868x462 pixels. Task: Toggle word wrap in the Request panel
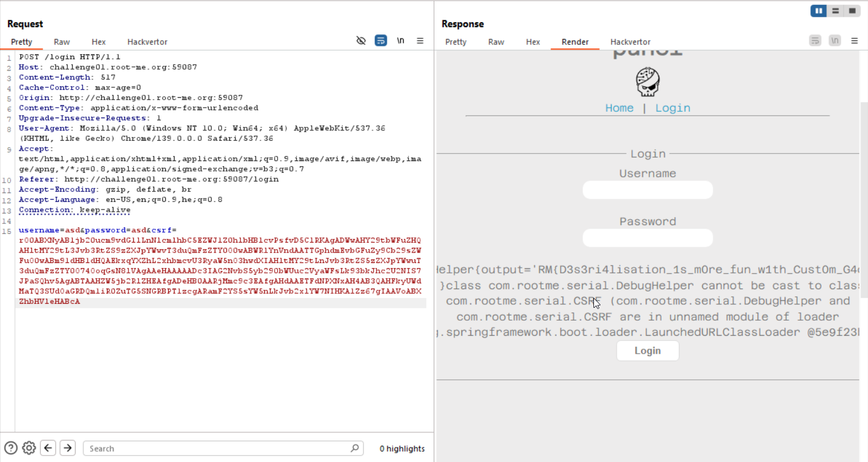pos(380,41)
